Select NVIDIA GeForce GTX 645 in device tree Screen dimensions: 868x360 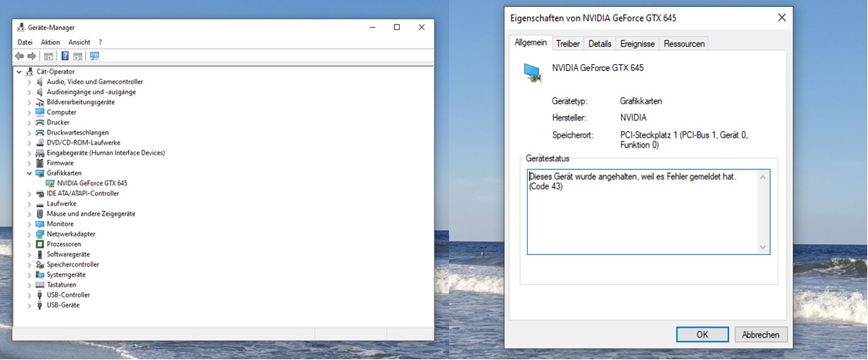pos(92,183)
